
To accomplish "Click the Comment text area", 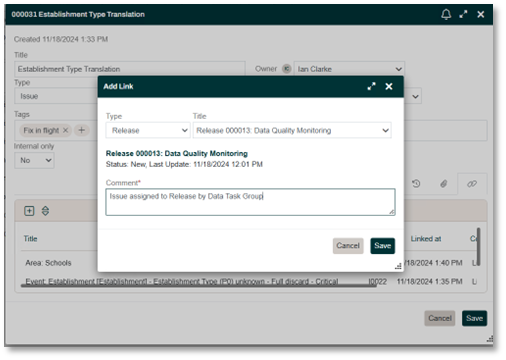I will [x=250, y=202].
